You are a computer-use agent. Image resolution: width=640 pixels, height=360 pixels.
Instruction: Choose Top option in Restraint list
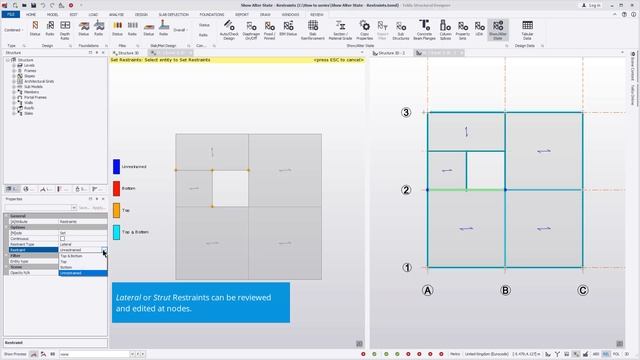point(83,262)
